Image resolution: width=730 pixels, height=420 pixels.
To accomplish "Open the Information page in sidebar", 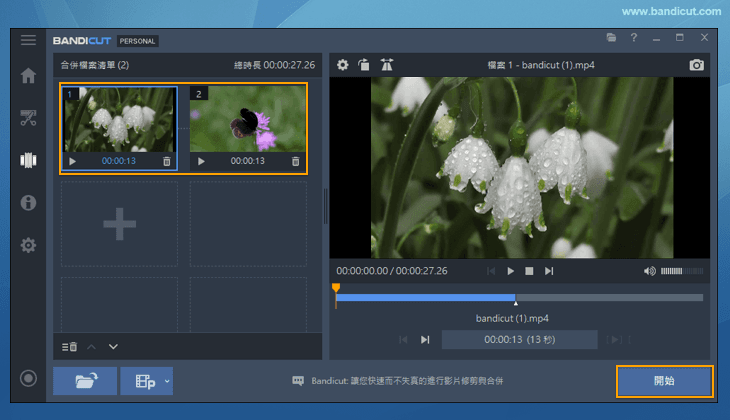I will tap(28, 203).
